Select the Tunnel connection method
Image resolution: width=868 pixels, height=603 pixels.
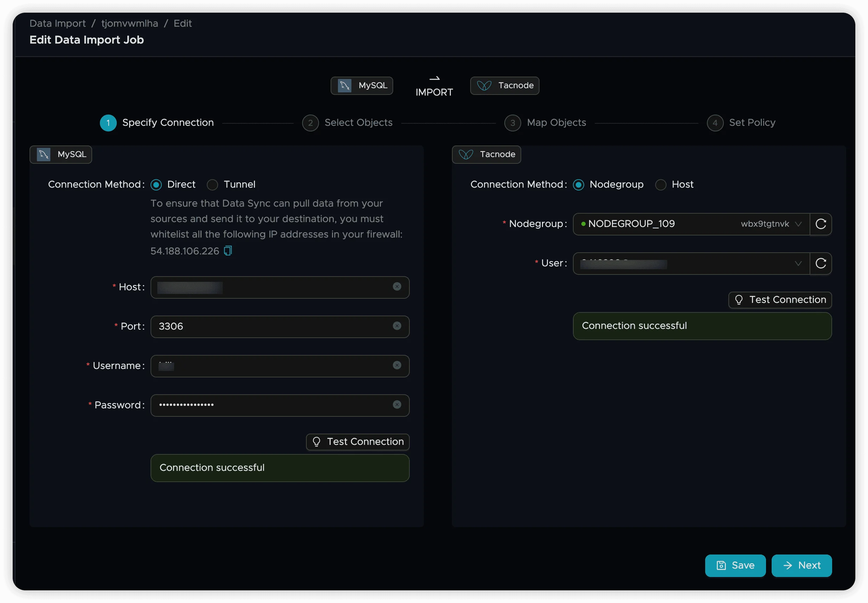(212, 185)
